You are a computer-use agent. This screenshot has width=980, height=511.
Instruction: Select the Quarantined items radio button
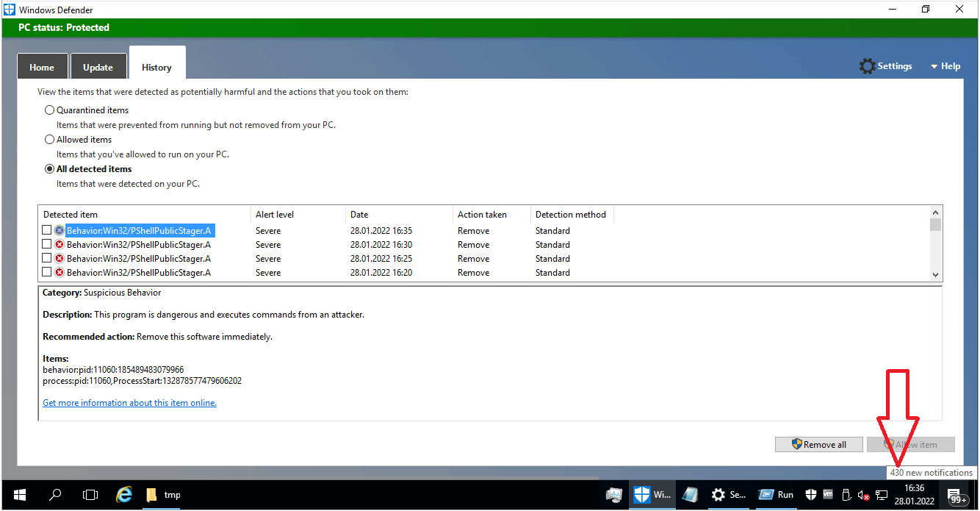point(50,110)
